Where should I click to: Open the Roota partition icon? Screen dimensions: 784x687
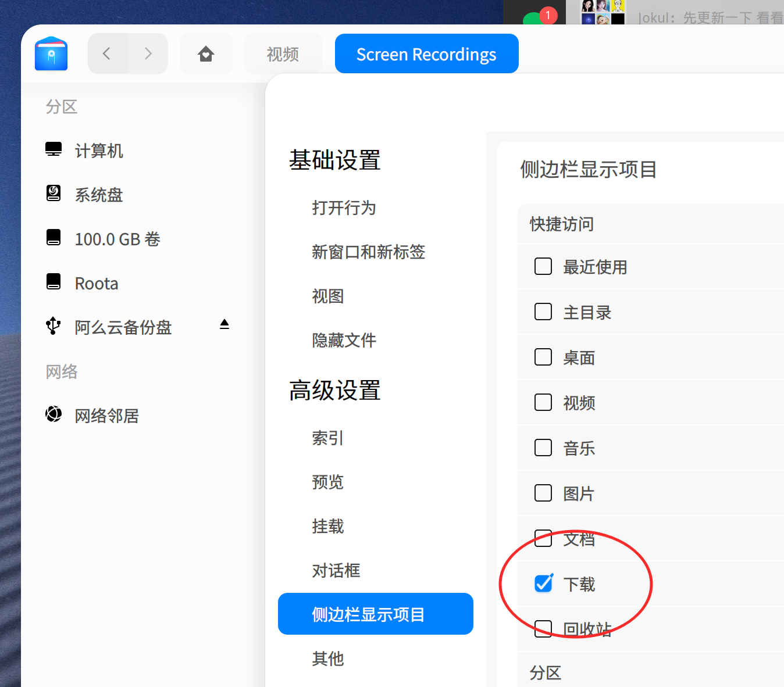(x=54, y=281)
